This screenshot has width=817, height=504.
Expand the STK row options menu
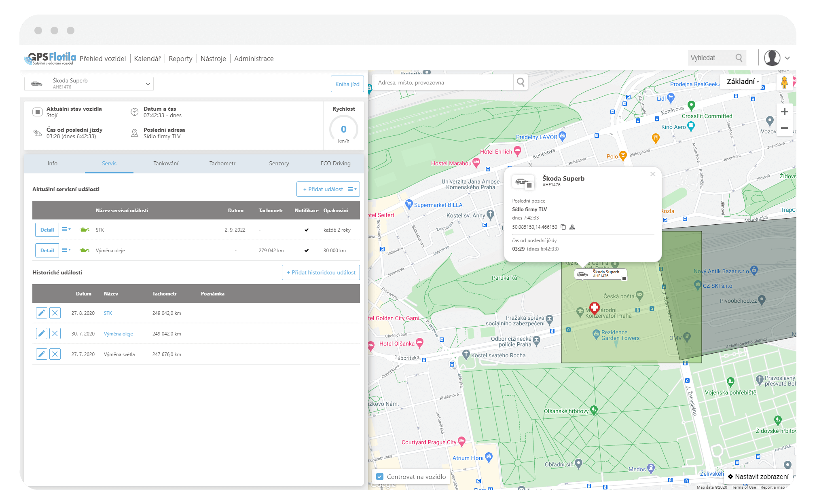pos(66,229)
